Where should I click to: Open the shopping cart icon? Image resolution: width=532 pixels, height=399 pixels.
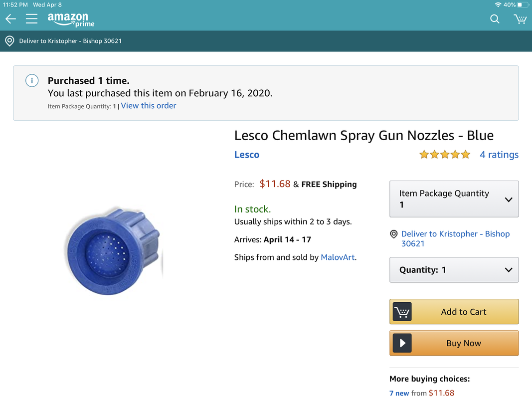(520, 19)
